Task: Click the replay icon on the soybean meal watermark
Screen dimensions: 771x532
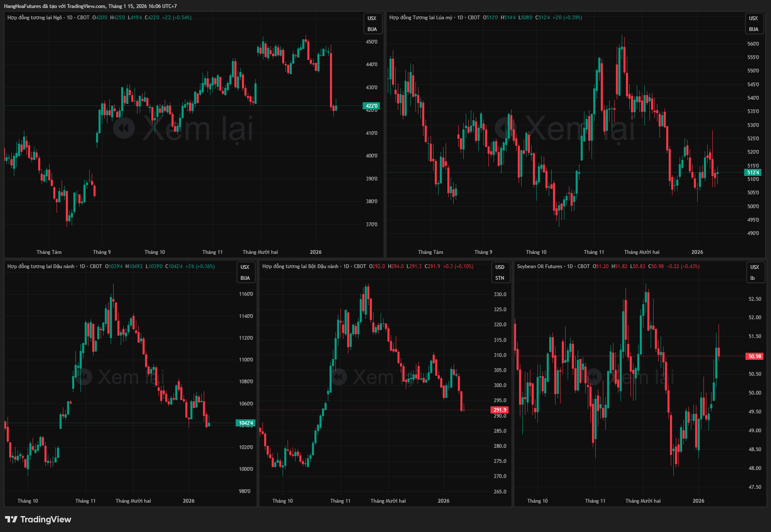Action: tap(338, 377)
